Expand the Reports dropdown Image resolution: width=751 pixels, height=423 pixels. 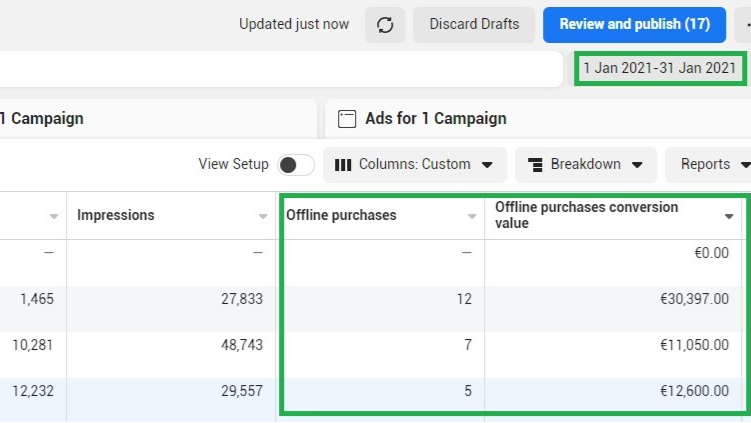(x=709, y=165)
